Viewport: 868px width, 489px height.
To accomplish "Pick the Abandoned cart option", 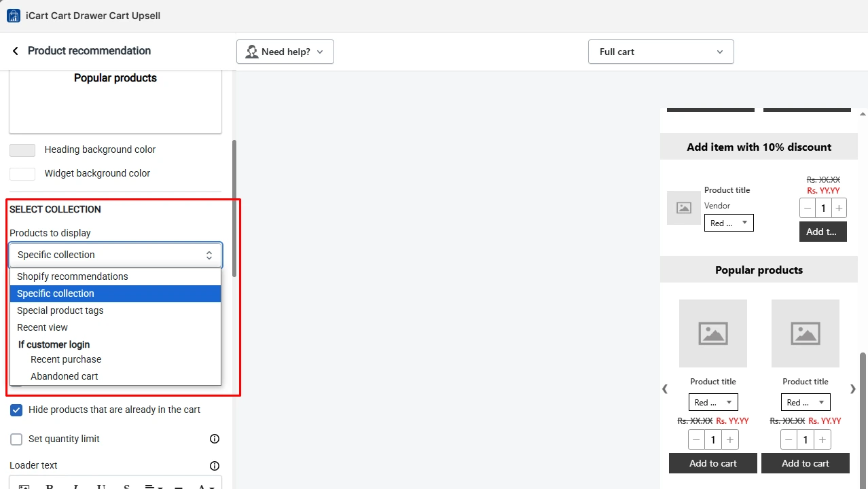I will point(115,376).
